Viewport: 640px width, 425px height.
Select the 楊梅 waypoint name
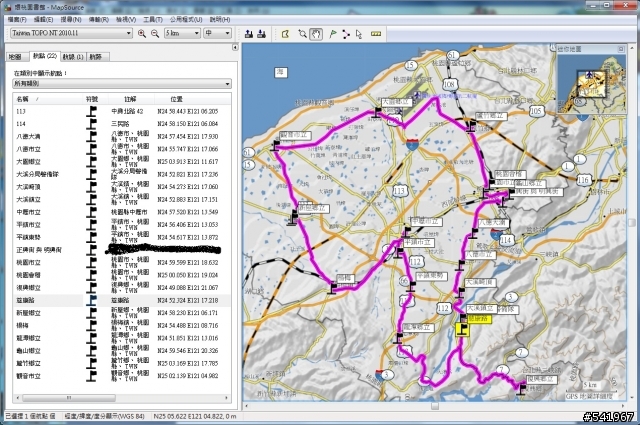[22, 325]
